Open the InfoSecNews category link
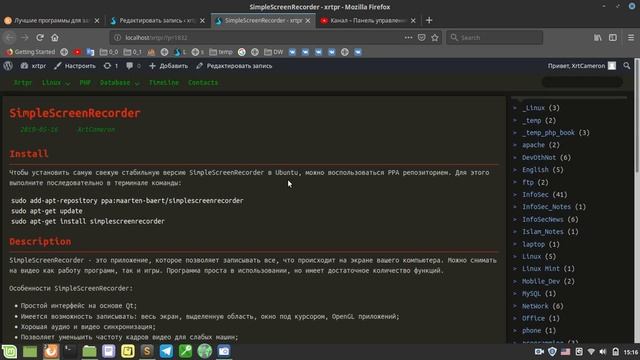This screenshot has width=640, height=360. pos(542,220)
